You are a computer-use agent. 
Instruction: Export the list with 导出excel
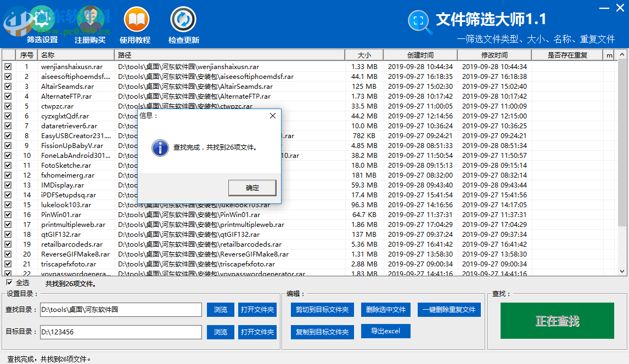385,331
